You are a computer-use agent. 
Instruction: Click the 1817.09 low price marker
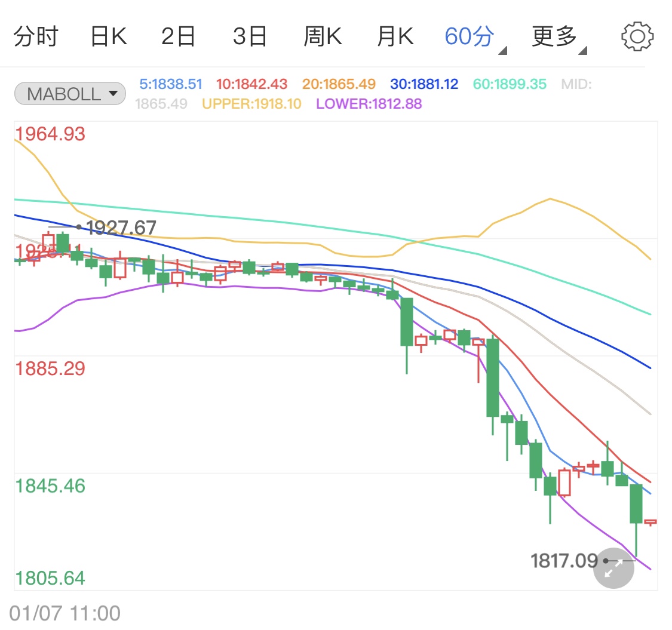coord(564,561)
